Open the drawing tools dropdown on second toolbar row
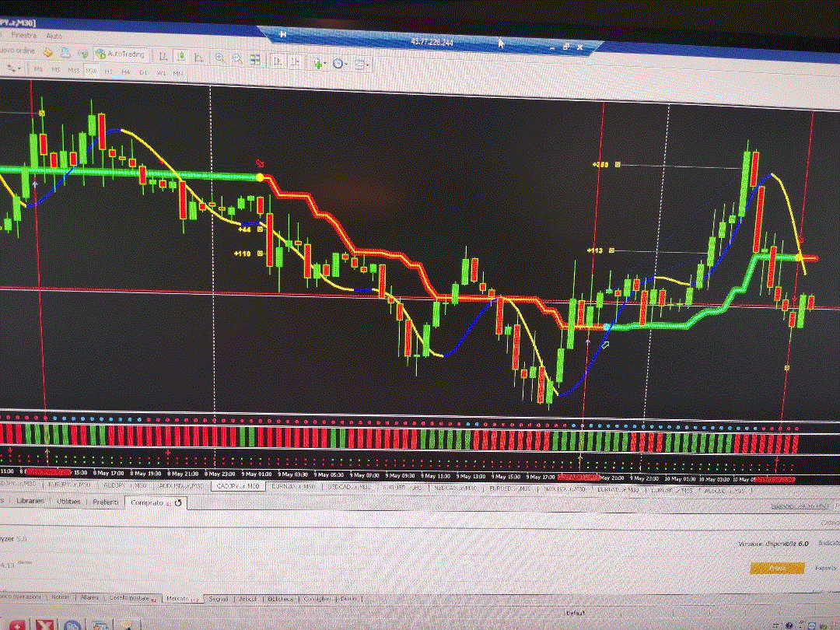The width and height of the screenshot is (840, 630). click(13, 68)
